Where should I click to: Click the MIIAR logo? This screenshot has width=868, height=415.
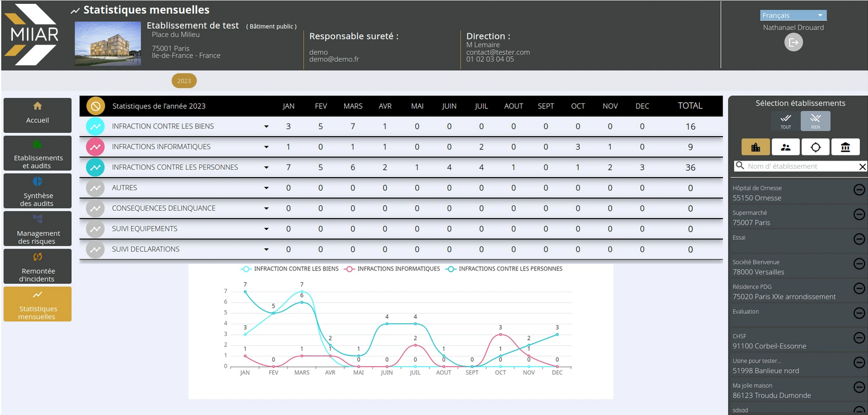(34, 34)
